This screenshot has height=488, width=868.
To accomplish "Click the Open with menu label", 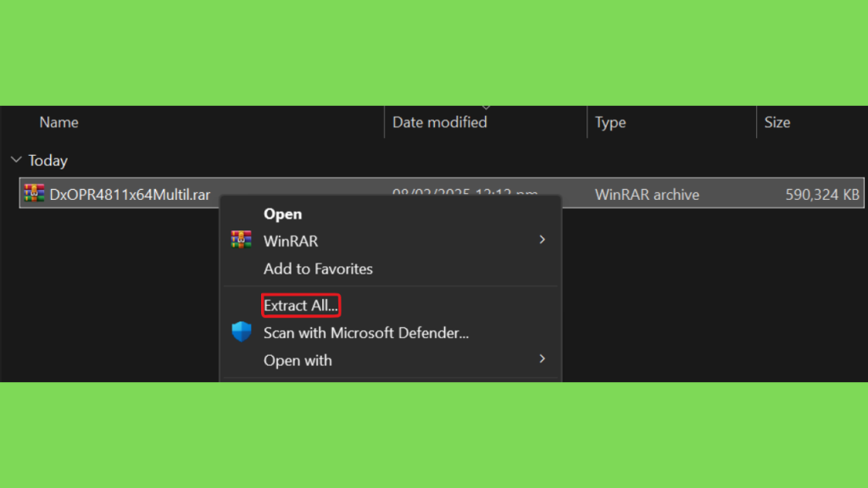I will [298, 361].
